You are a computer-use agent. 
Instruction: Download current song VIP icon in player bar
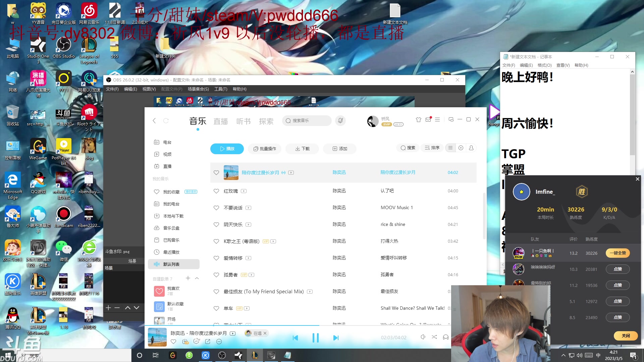185,342
